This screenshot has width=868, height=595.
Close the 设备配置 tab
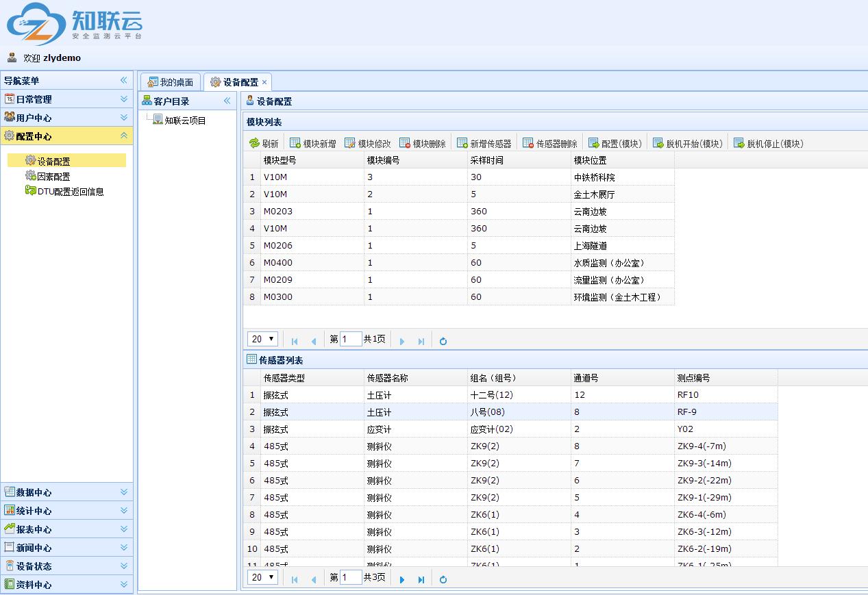[x=264, y=82]
